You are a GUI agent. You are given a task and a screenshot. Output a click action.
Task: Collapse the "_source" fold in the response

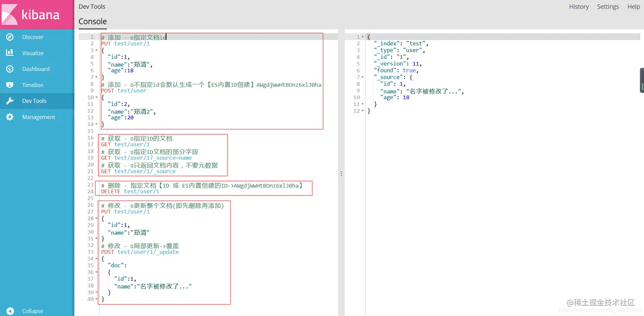[x=362, y=77]
